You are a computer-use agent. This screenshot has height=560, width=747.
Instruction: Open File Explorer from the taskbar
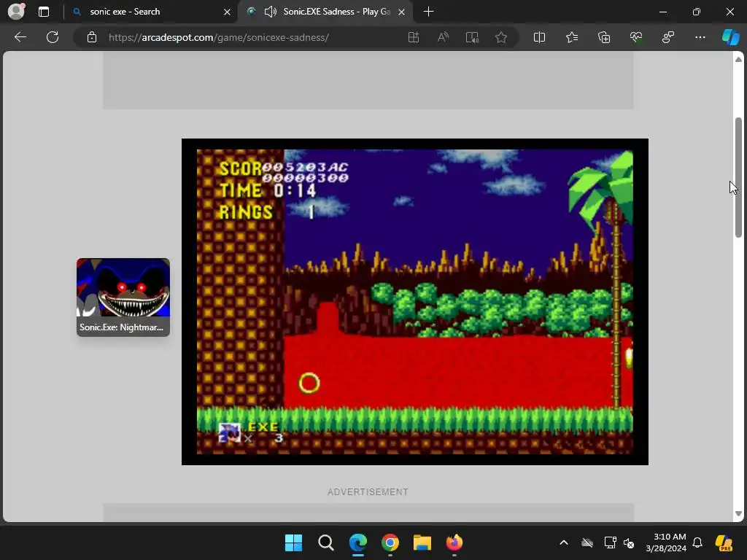pos(422,542)
